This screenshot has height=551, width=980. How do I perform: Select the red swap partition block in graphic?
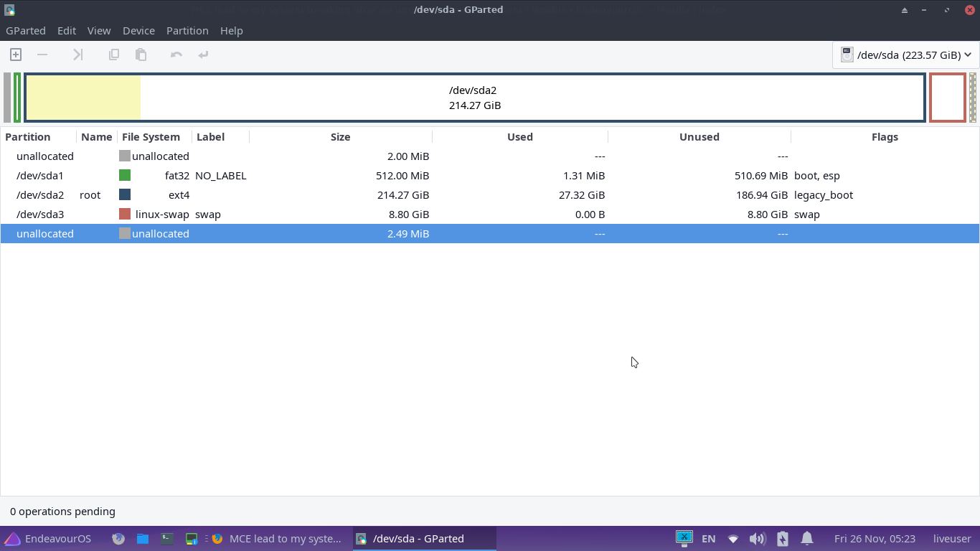pyautogui.click(x=948, y=98)
